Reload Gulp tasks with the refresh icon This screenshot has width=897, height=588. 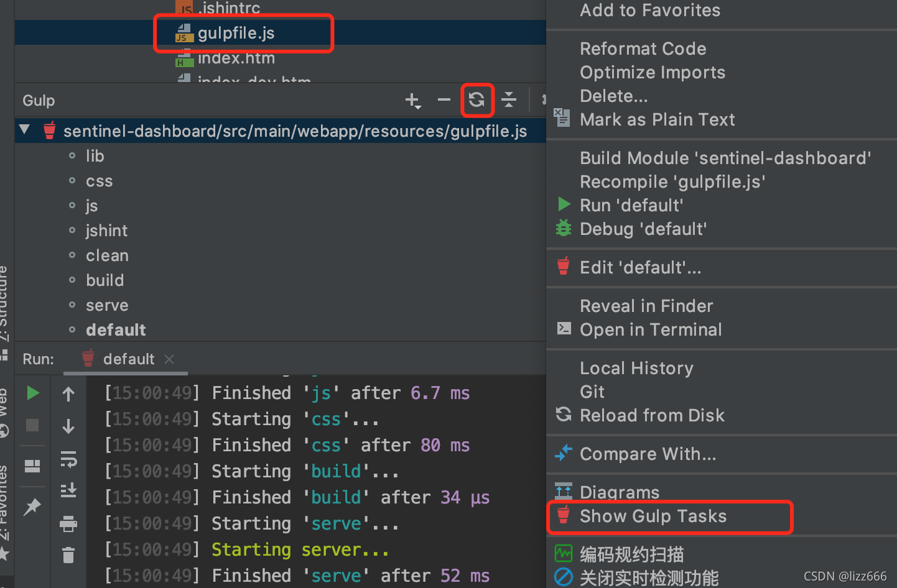477,100
